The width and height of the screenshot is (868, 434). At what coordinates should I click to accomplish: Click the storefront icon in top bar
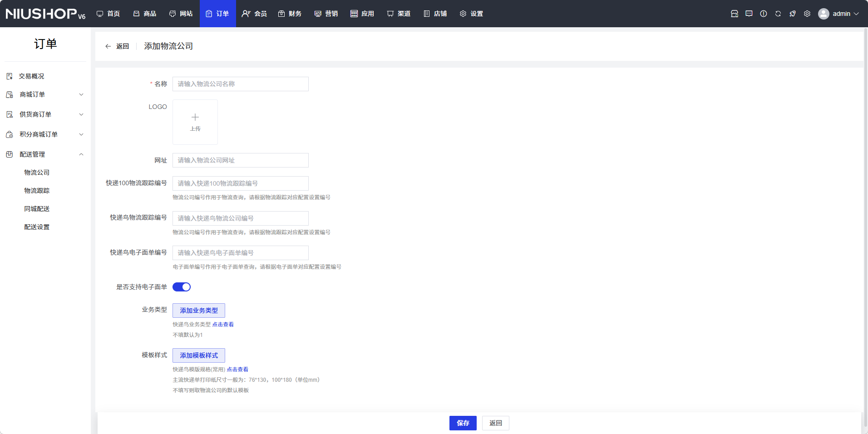734,14
